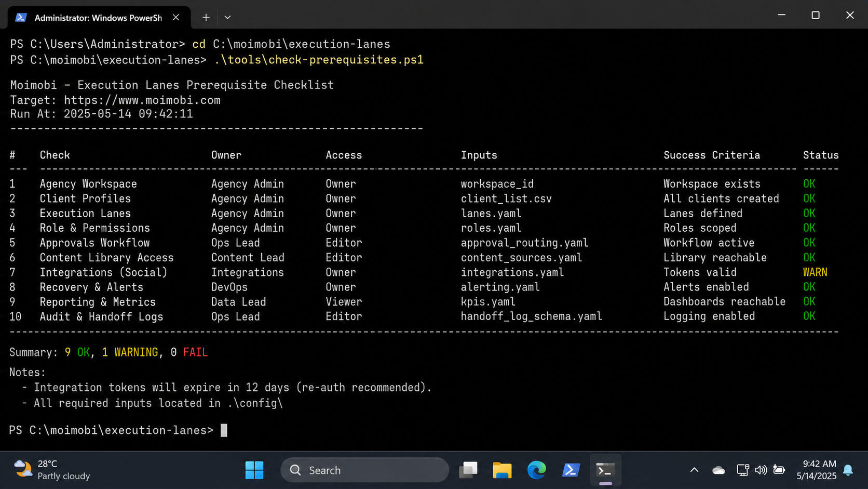The image size is (868, 489).
Task: Click the 'lanes.yaml' file name
Action: coord(491,214)
